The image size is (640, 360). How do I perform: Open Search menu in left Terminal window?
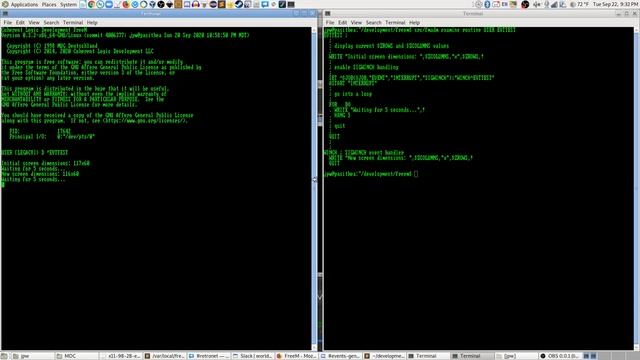(51, 22)
